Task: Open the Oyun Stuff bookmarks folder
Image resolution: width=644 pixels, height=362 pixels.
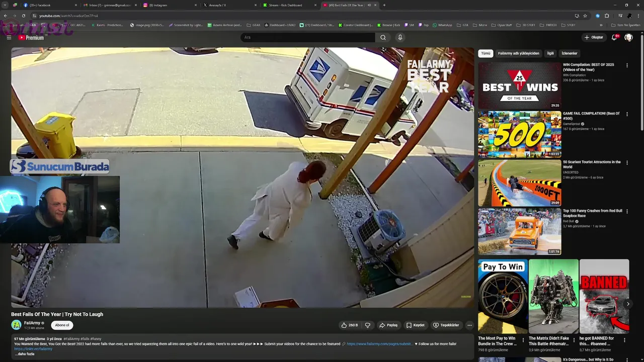Action: pyautogui.click(x=502, y=25)
